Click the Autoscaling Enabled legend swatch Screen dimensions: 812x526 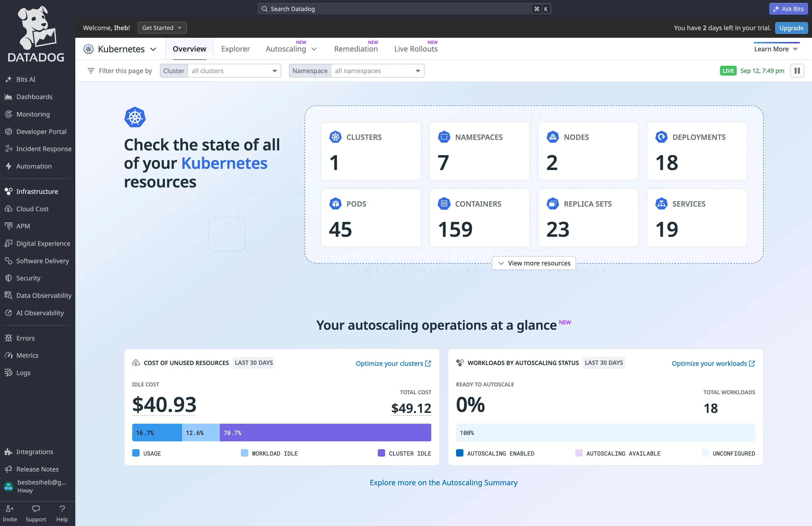click(459, 453)
